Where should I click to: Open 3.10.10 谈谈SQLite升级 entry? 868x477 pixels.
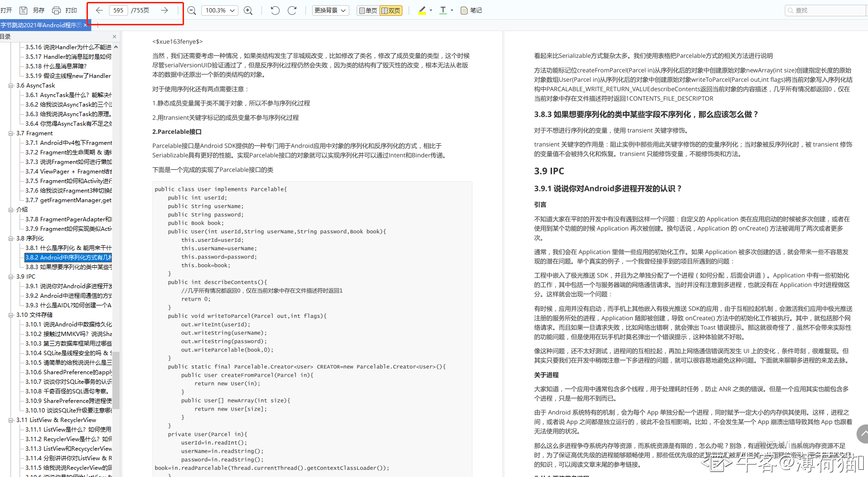pyautogui.click(x=68, y=411)
